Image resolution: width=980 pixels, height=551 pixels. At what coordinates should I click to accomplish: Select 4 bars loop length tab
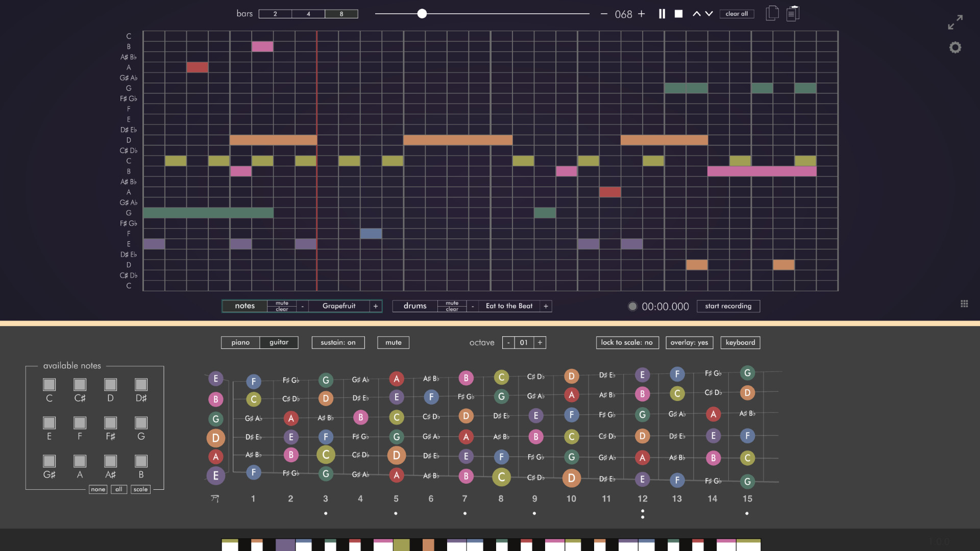[308, 13]
